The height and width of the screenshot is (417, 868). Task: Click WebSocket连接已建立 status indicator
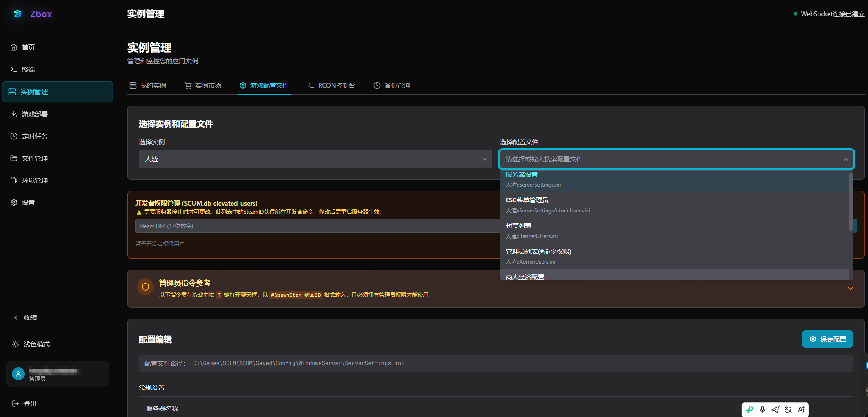click(x=829, y=14)
